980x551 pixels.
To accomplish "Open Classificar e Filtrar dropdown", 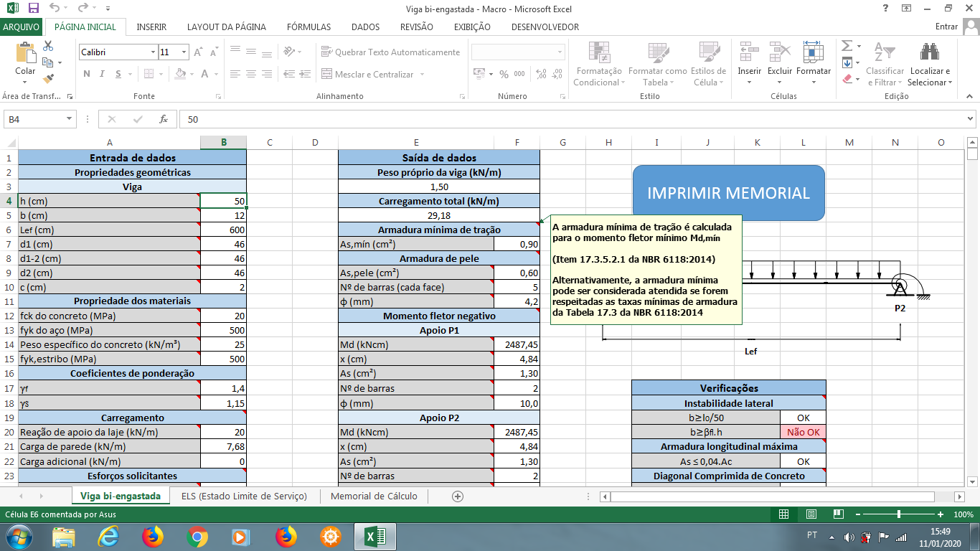I will 885,64.
